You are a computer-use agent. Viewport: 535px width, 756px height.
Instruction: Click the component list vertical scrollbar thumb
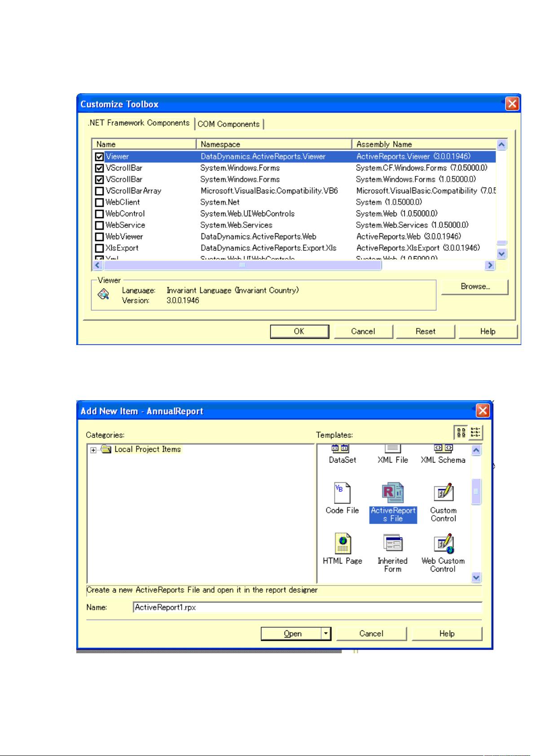(x=502, y=243)
